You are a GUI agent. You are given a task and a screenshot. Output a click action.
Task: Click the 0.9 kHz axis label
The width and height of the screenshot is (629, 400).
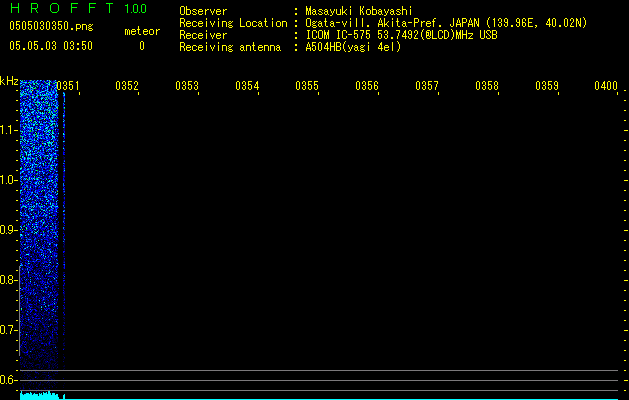point(9,229)
